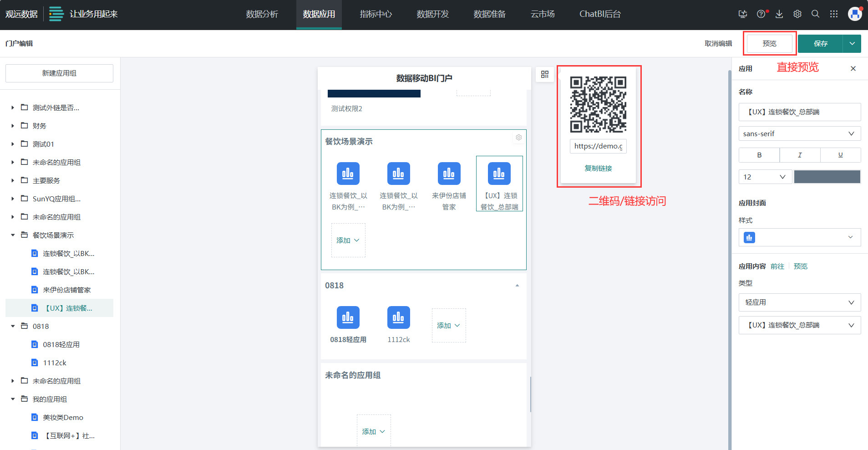Switch to the 指标中心 tab
The image size is (868, 450).
376,14
